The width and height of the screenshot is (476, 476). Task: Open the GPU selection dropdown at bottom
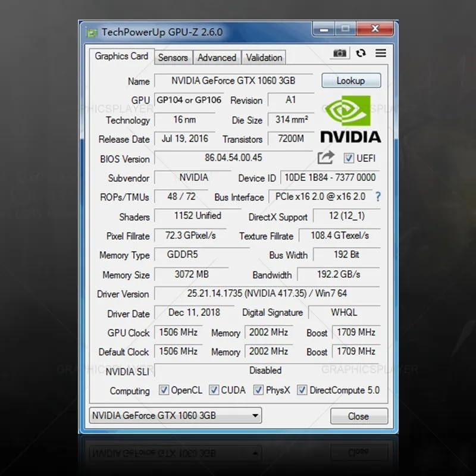click(x=176, y=415)
